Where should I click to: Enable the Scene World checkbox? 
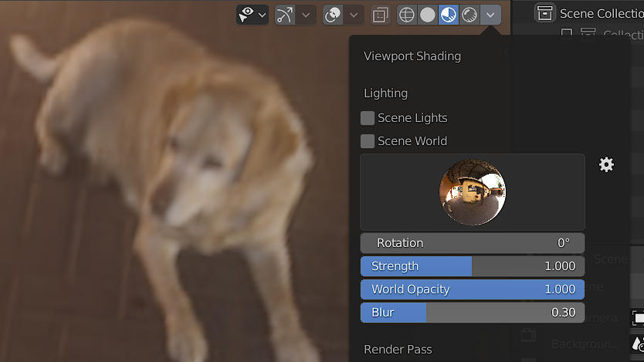click(x=368, y=141)
